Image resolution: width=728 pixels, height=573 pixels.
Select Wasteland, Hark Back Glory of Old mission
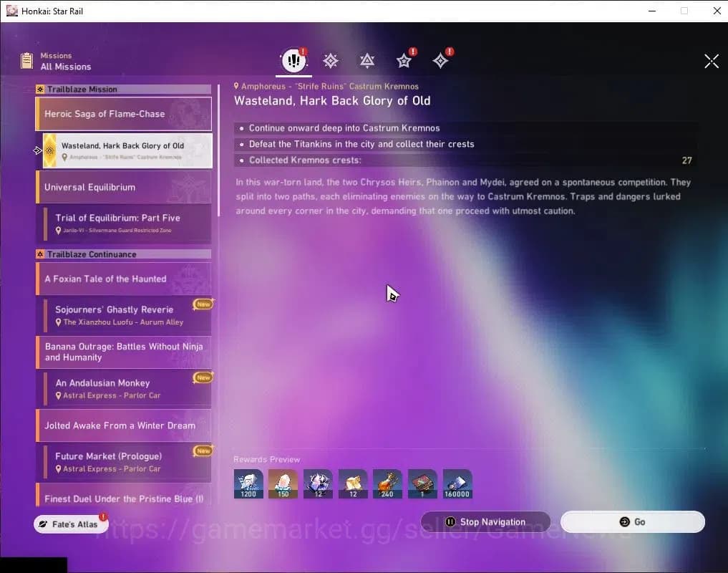pos(127,150)
